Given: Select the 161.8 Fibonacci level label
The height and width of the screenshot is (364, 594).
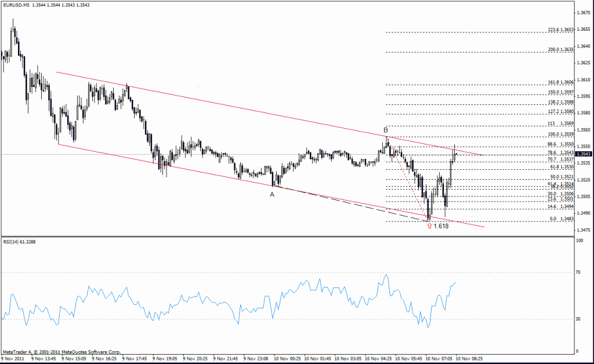Looking at the screenshot, I should tap(561, 82).
